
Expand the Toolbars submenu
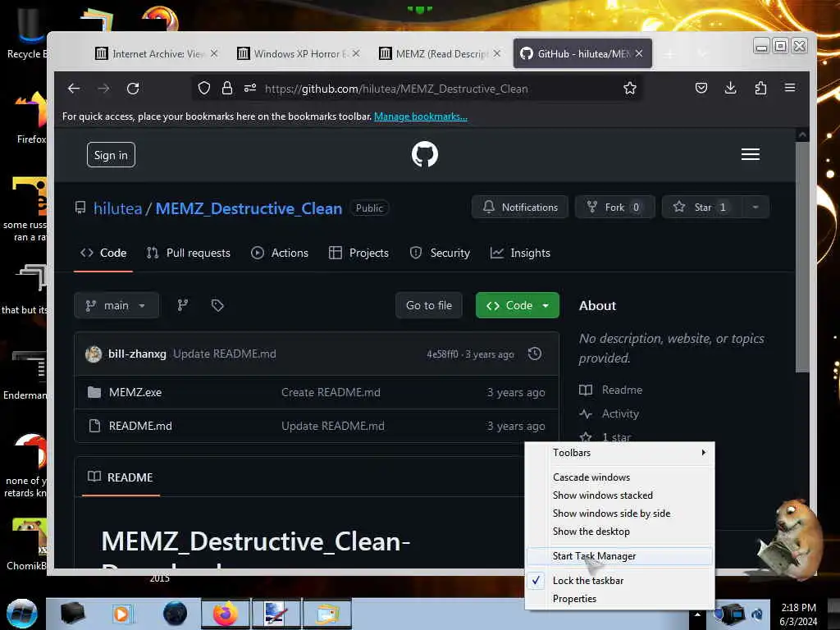(620, 453)
